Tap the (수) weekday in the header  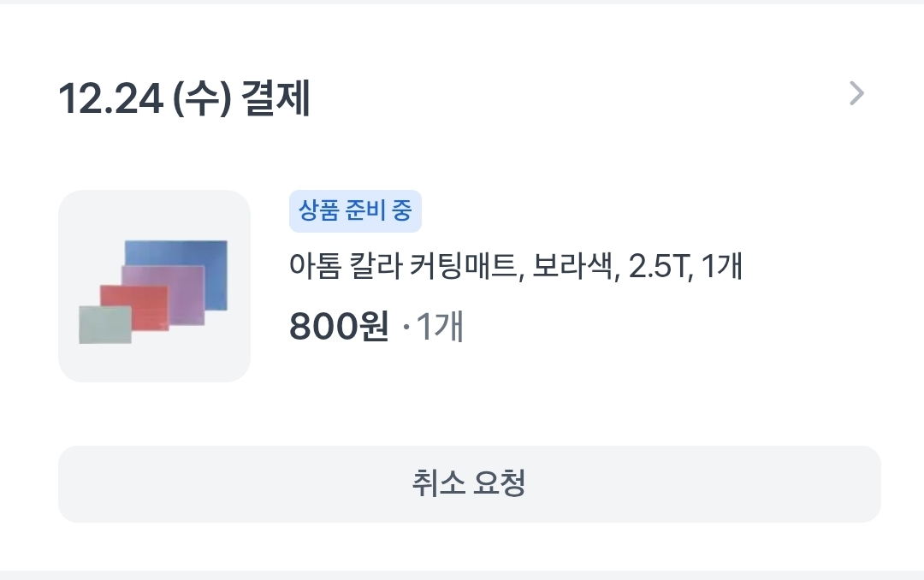(202, 98)
